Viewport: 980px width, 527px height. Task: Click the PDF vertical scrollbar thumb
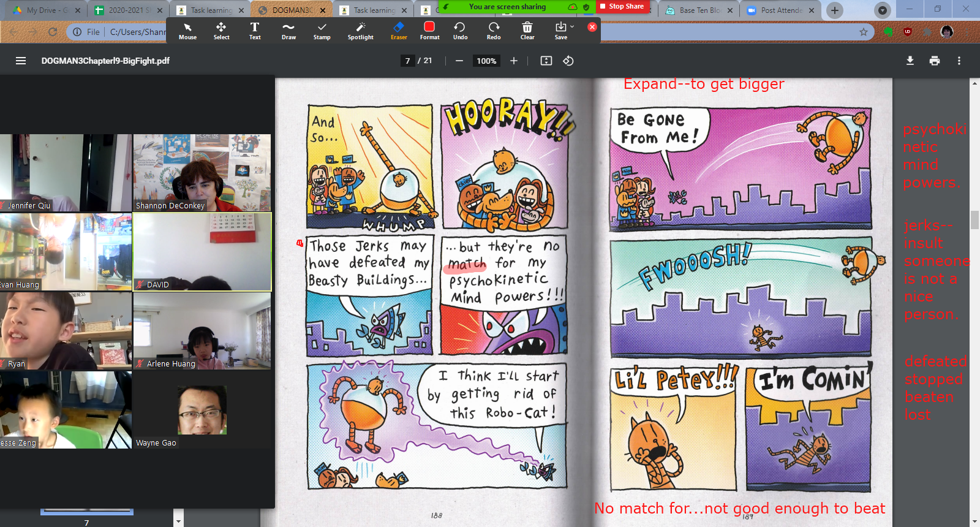coord(974,219)
